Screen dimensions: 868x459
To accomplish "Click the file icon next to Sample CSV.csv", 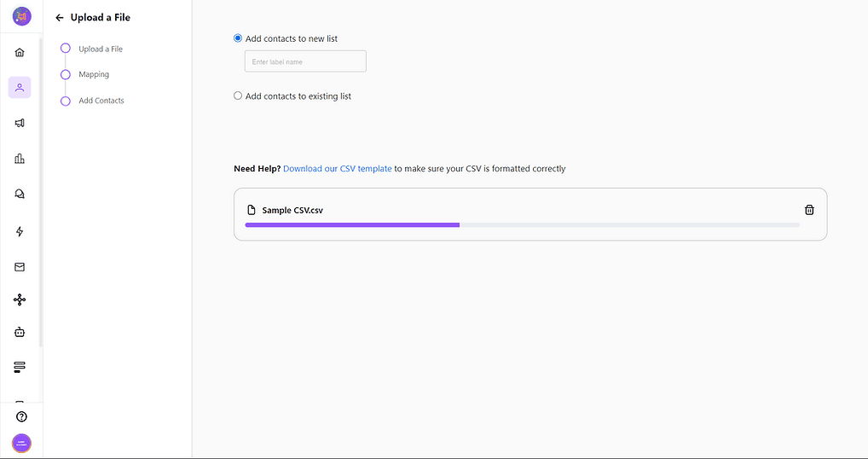I will (252, 210).
